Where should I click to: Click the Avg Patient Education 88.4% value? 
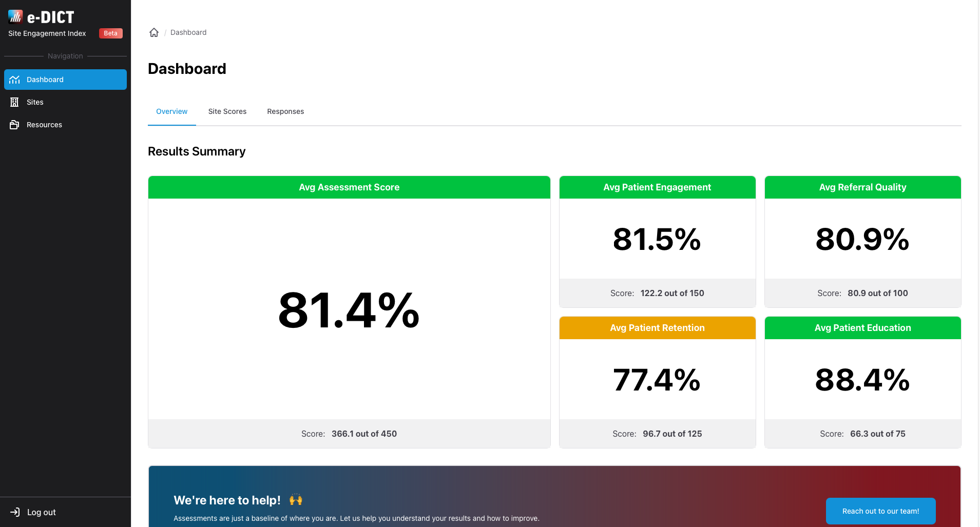(x=862, y=380)
